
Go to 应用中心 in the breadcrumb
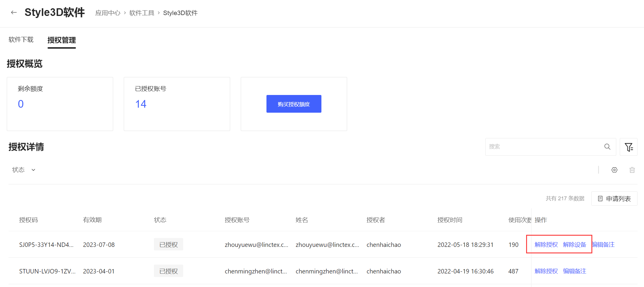(x=108, y=13)
